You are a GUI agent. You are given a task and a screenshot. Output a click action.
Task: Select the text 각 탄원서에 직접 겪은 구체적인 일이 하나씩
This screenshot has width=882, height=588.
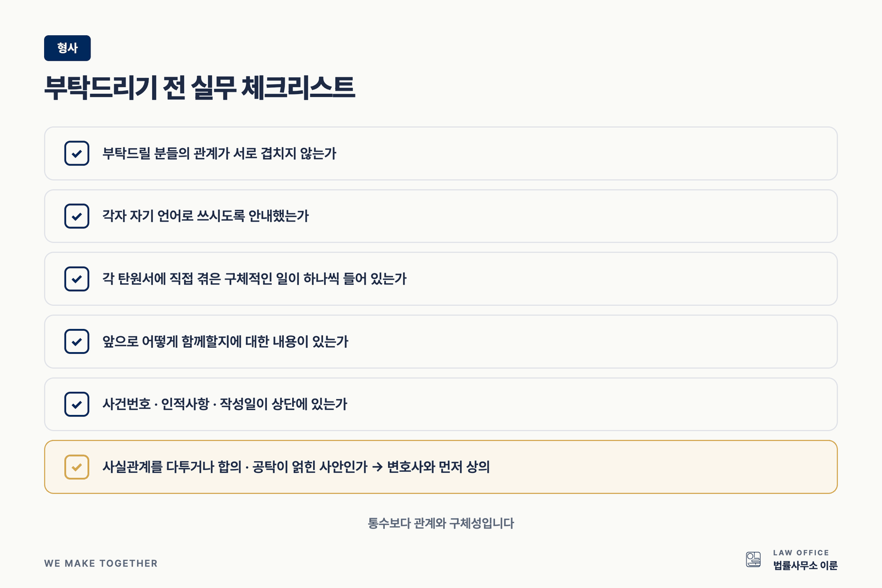220,279
